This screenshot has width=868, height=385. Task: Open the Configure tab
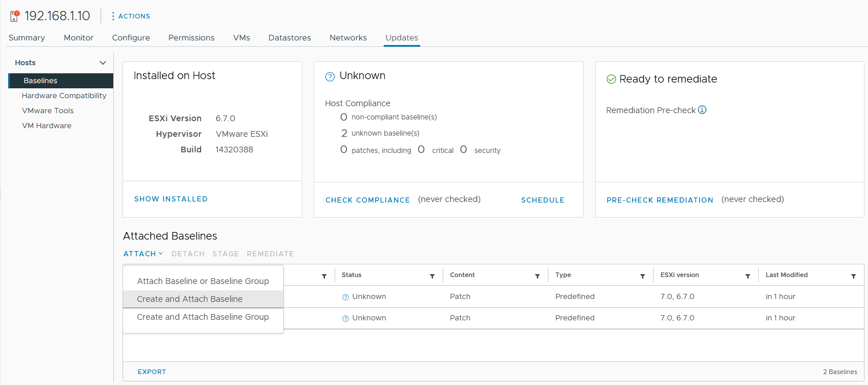point(131,38)
